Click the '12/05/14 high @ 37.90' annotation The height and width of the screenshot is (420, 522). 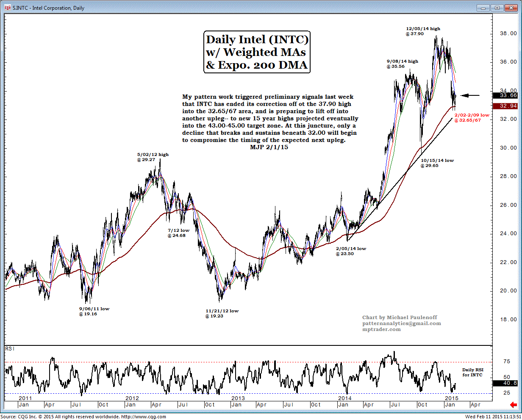422,31
